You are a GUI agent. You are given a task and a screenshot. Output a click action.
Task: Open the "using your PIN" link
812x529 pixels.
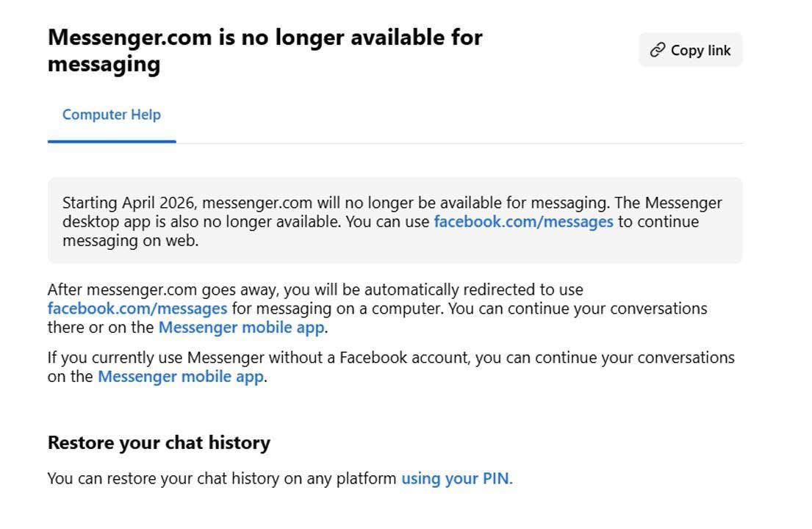pyautogui.click(x=455, y=479)
